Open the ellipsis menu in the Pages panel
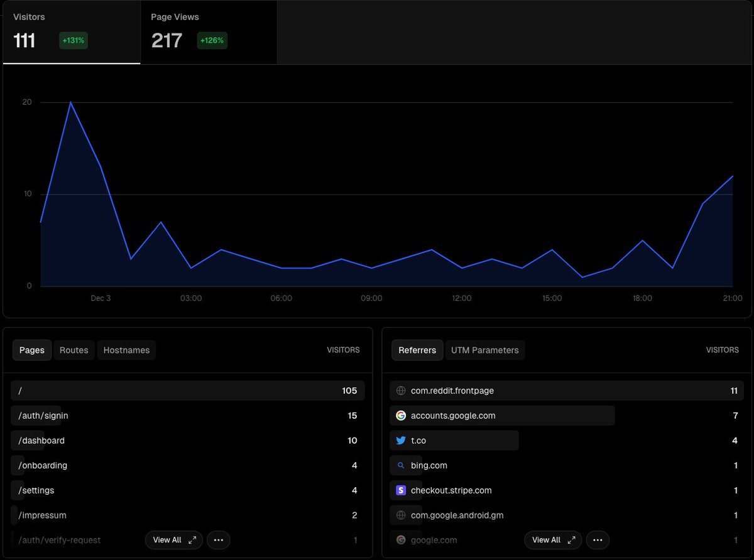 [218, 540]
